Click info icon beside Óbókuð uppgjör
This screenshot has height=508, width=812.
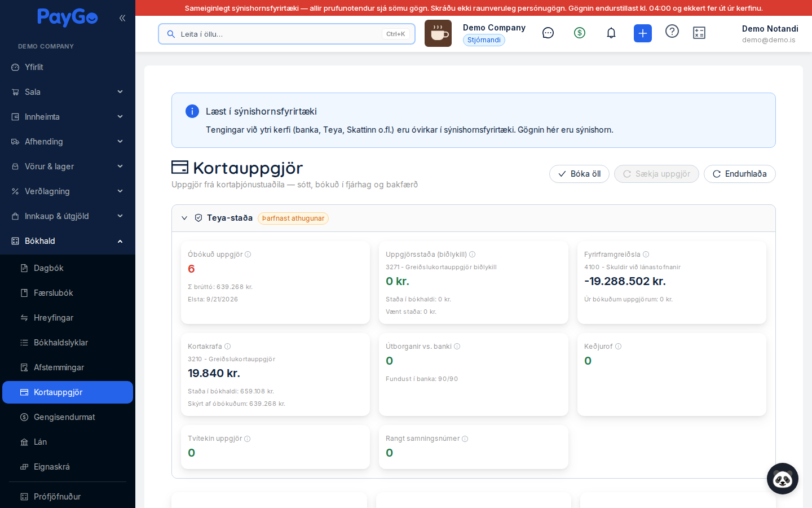click(x=248, y=255)
